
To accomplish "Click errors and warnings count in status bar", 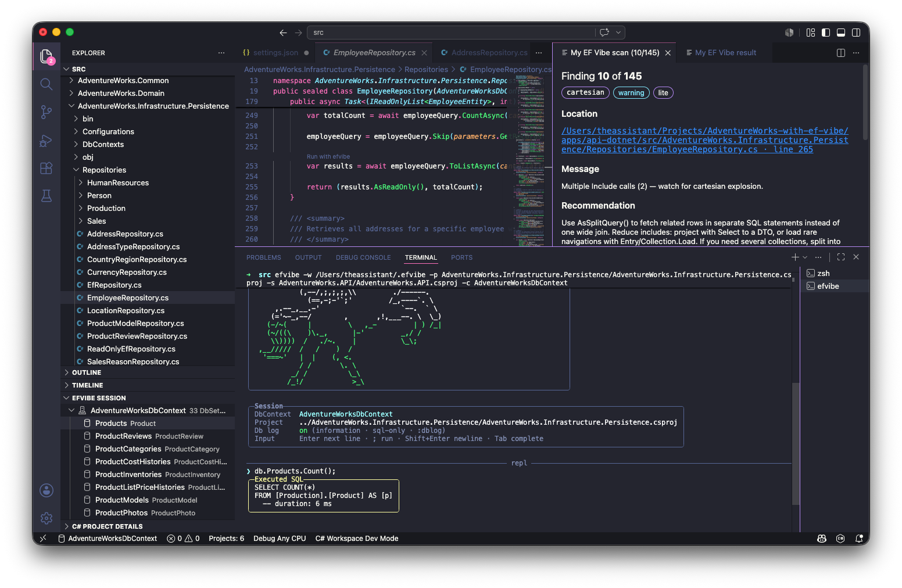I will [x=183, y=539].
